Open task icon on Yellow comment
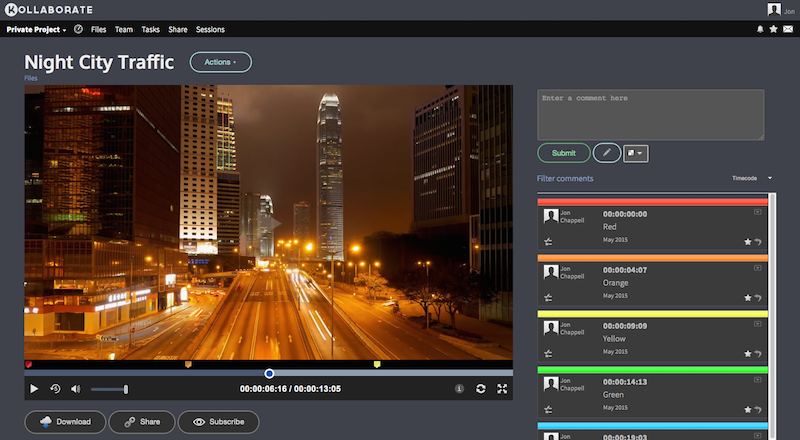800x440 pixels. pyautogui.click(x=548, y=354)
